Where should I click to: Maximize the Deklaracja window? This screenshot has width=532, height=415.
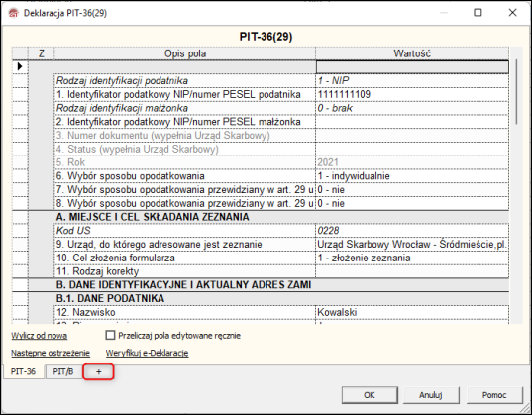pos(478,13)
